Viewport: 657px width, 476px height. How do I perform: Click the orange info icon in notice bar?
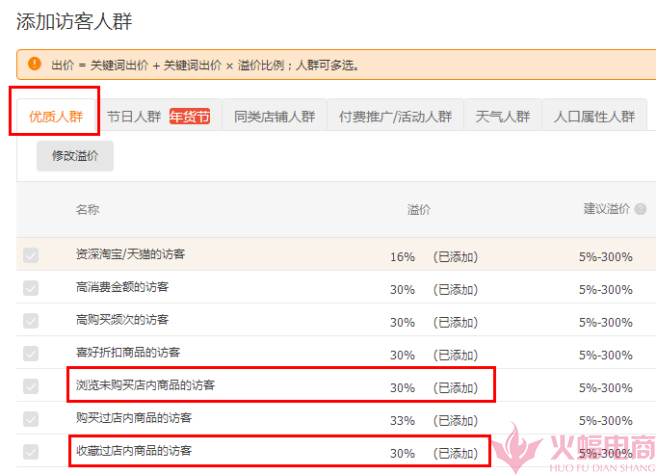pyautogui.click(x=34, y=64)
